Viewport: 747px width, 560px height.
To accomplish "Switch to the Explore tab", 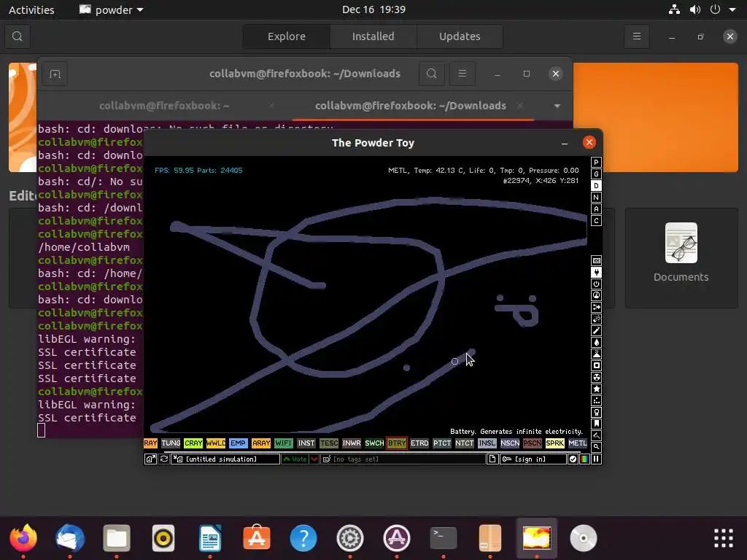I will (x=286, y=36).
